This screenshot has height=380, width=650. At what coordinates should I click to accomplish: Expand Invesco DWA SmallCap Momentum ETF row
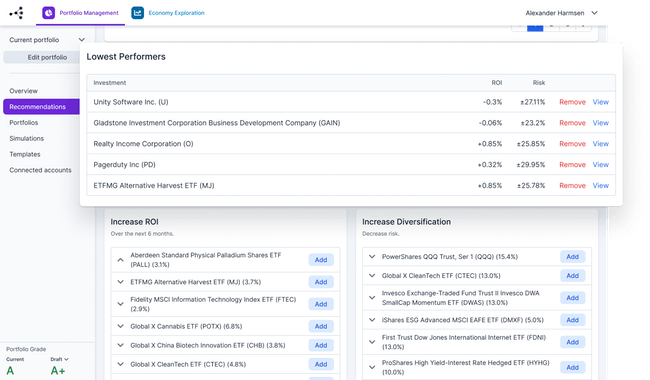(372, 298)
